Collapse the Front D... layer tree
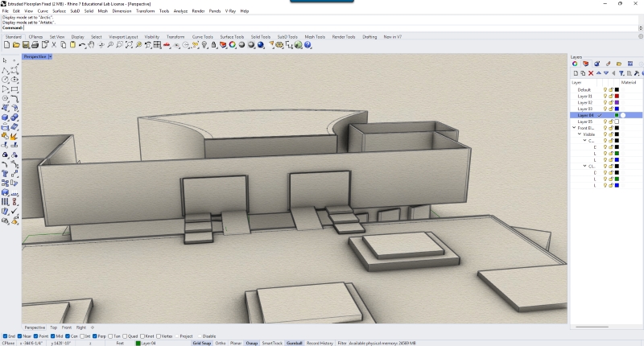644x346 pixels. click(x=574, y=128)
